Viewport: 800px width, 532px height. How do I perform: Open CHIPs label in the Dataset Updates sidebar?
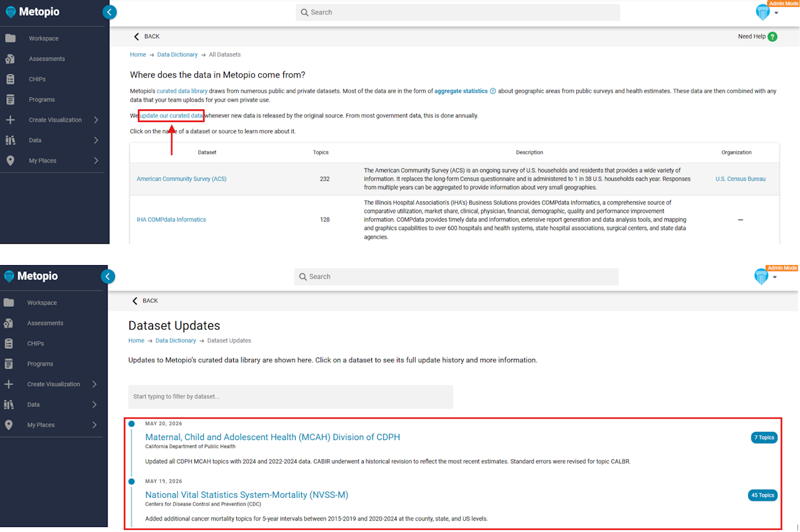(36, 344)
